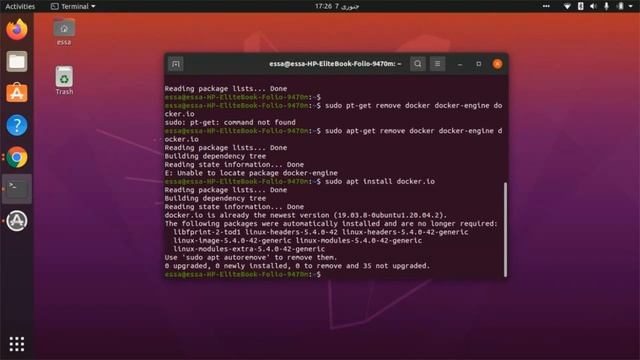
Task: Click the microphone indicator icon
Action: (607, 6)
